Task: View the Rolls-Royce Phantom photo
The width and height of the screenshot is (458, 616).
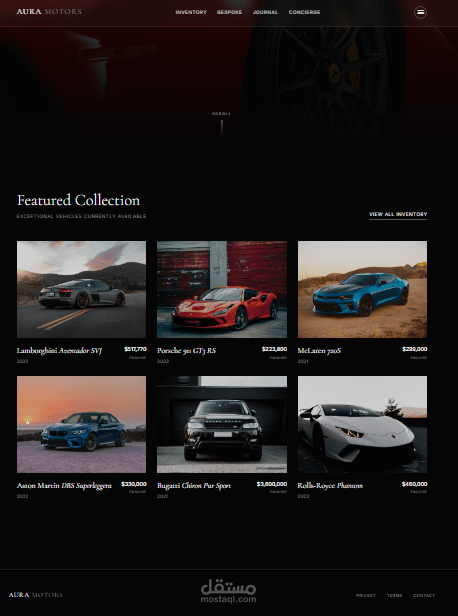Action: pos(362,424)
